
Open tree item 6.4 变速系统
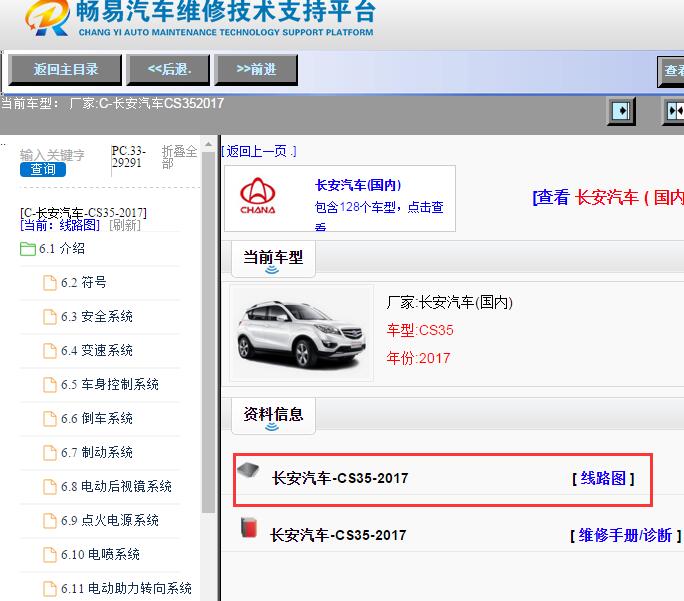(x=96, y=351)
